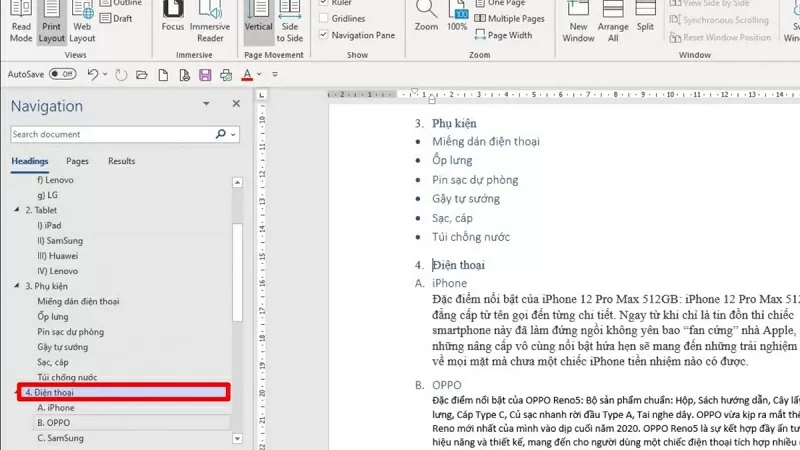Open the Undo history dropdown
The image size is (800, 450).
(x=105, y=74)
